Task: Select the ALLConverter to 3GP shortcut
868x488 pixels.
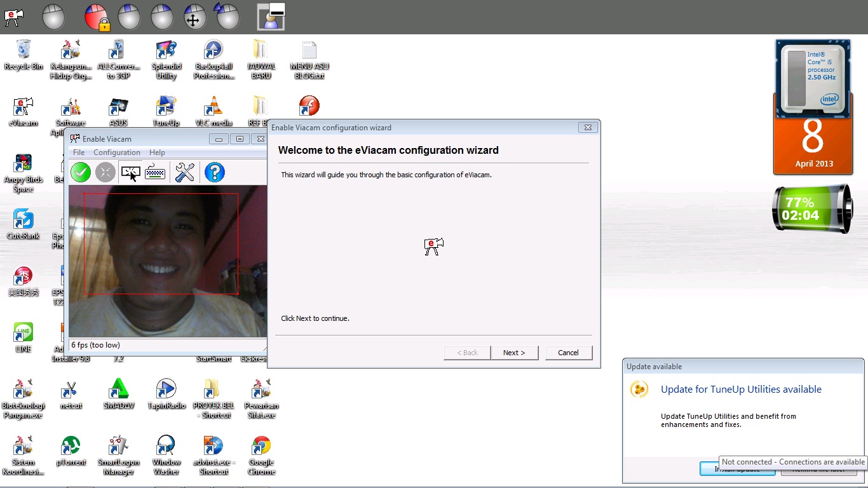Action: click(x=118, y=60)
